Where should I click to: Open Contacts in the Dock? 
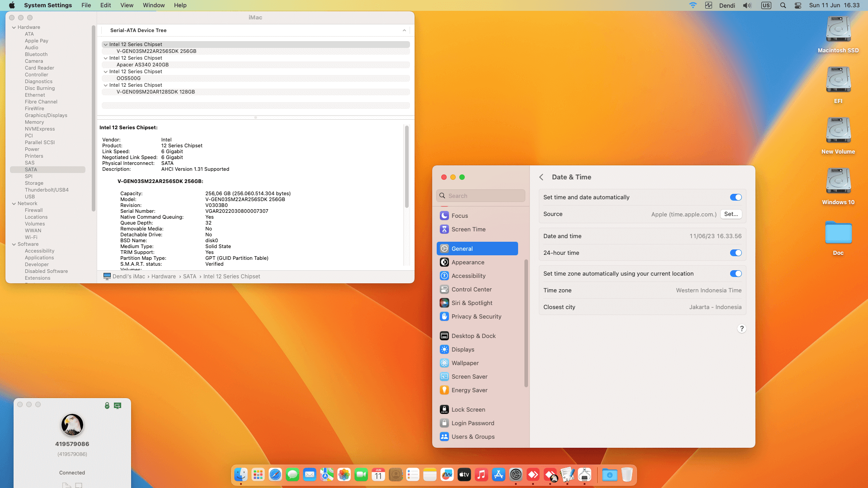[396, 475]
